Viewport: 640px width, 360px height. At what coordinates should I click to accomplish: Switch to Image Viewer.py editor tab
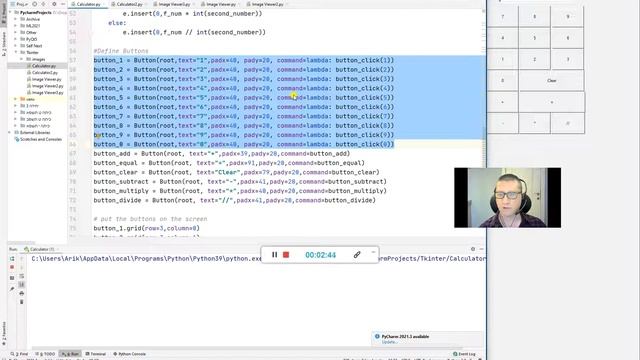click(x=221, y=4)
